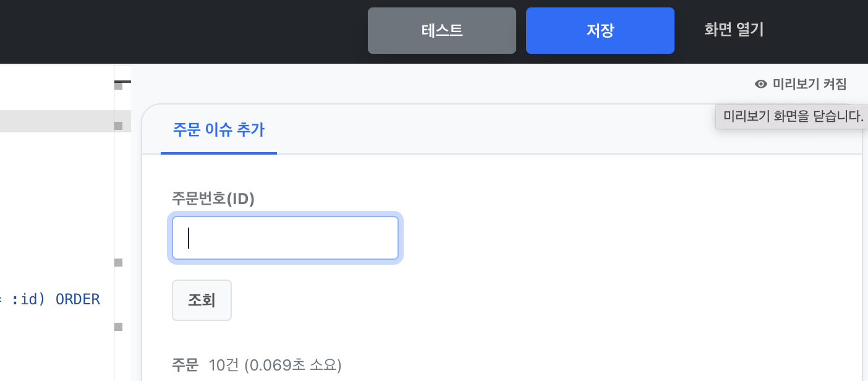Viewport: 868px width, 381px height.
Task: Select the 주문 이슈 추가 tab
Action: pyautogui.click(x=219, y=130)
